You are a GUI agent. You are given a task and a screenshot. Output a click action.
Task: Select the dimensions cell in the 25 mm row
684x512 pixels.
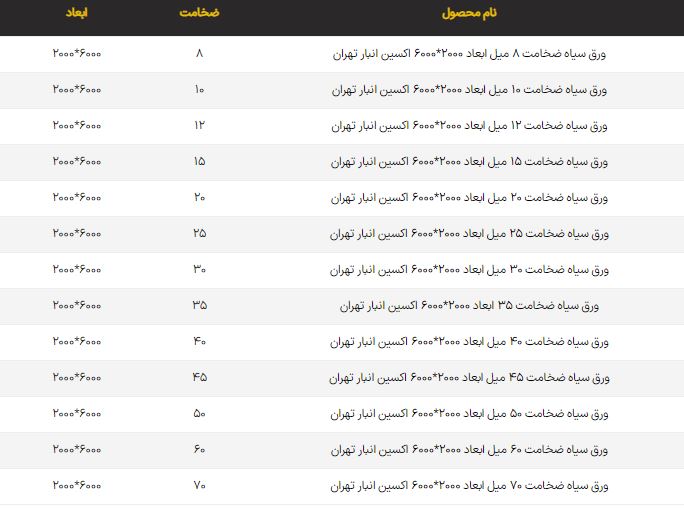pyautogui.click(x=77, y=234)
